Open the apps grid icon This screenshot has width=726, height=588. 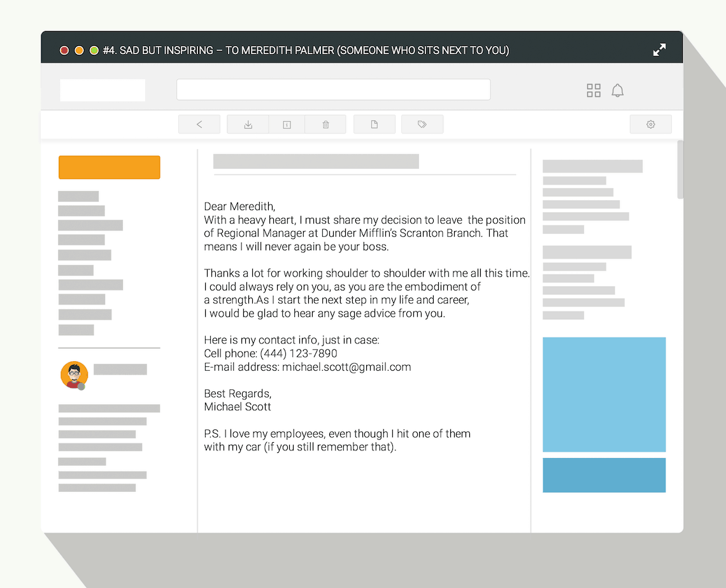[594, 90]
